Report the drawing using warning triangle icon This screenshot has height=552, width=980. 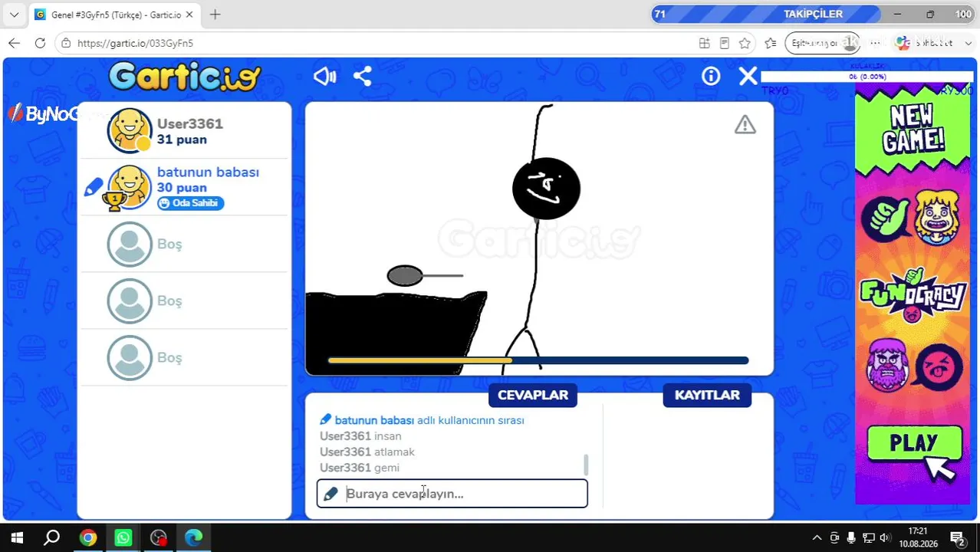[745, 125]
